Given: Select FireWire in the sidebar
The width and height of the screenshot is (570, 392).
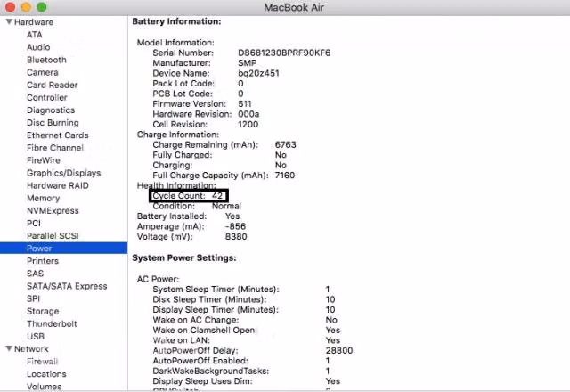Looking at the screenshot, I should point(44,160).
